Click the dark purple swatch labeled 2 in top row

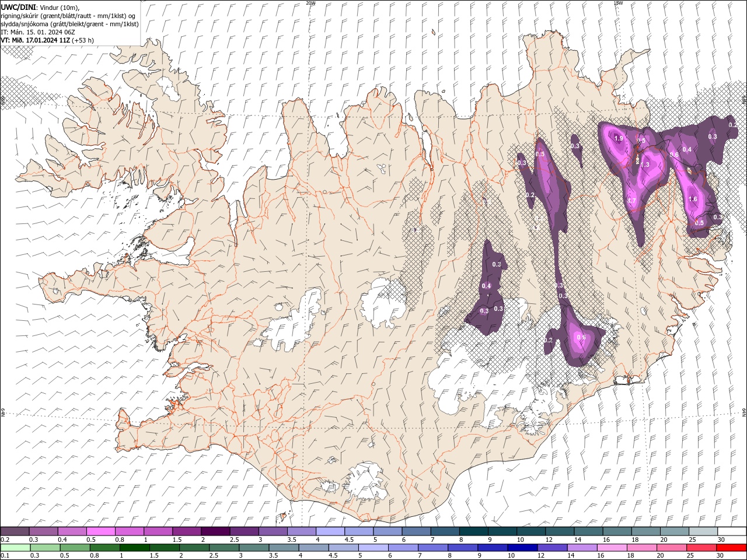pyautogui.click(x=215, y=531)
